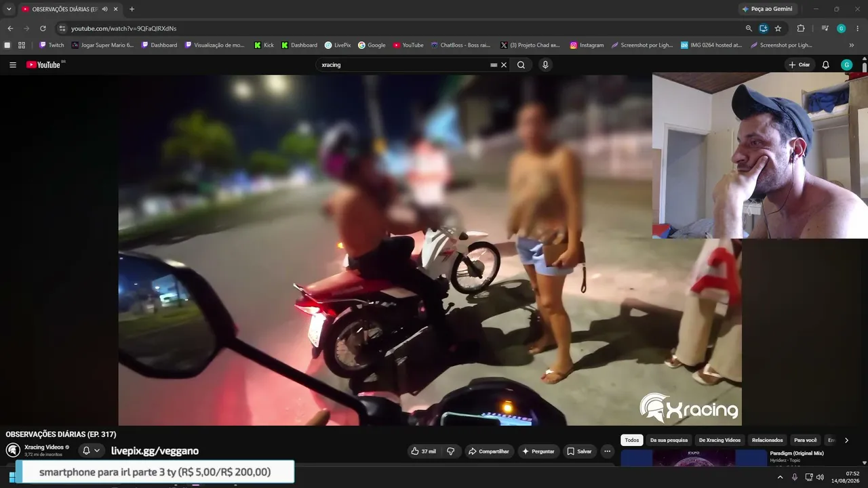Open the Twitch bookmark
This screenshot has width=868, height=488.
[52, 45]
